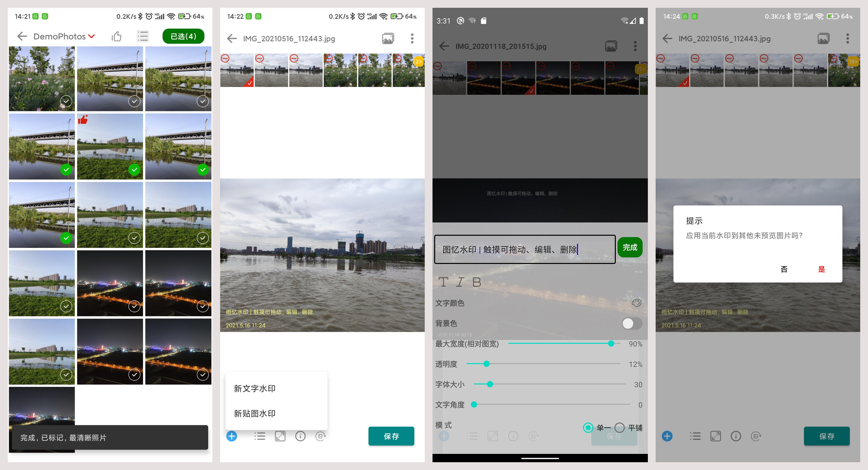Go back from the DemoPhotos album
The width and height of the screenshot is (868, 470).
22,36
